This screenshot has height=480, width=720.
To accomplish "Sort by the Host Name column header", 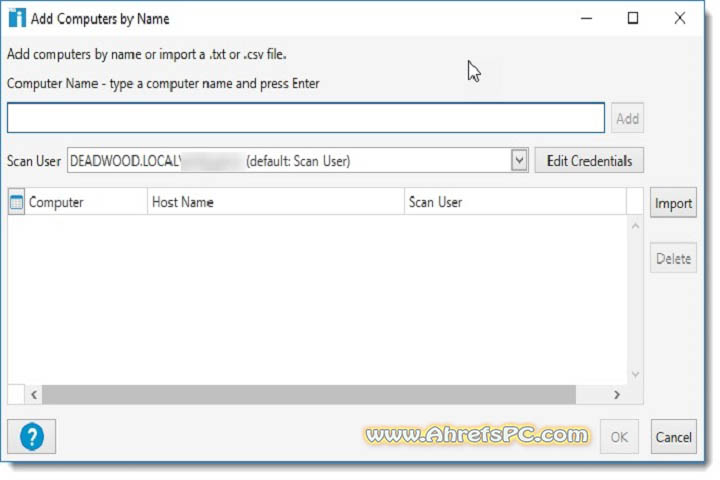I will [x=276, y=202].
